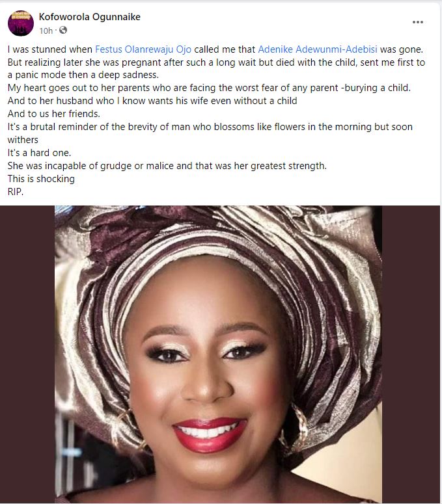
Task: Click the 'My heart goes out to her parents' line
Action: (x=209, y=88)
